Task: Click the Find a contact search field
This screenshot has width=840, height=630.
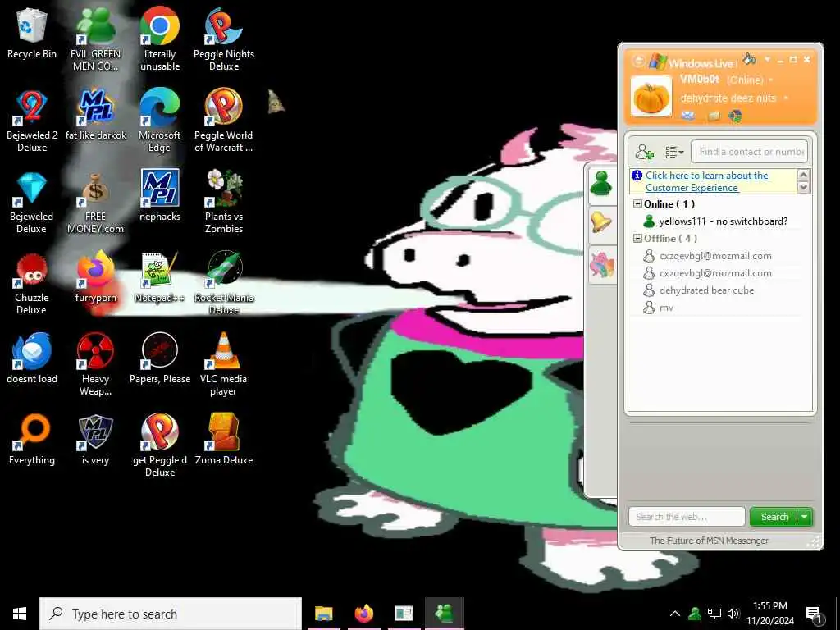Action: coord(749,152)
